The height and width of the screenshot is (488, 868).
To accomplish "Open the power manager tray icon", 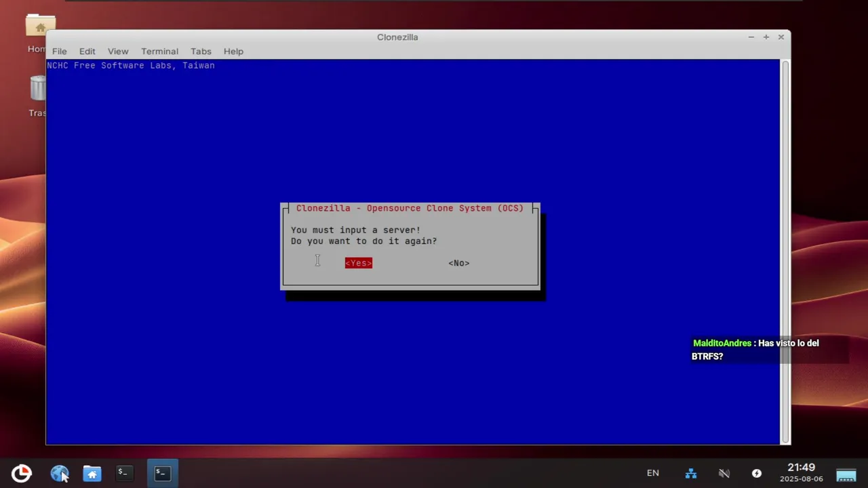I will (757, 473).
